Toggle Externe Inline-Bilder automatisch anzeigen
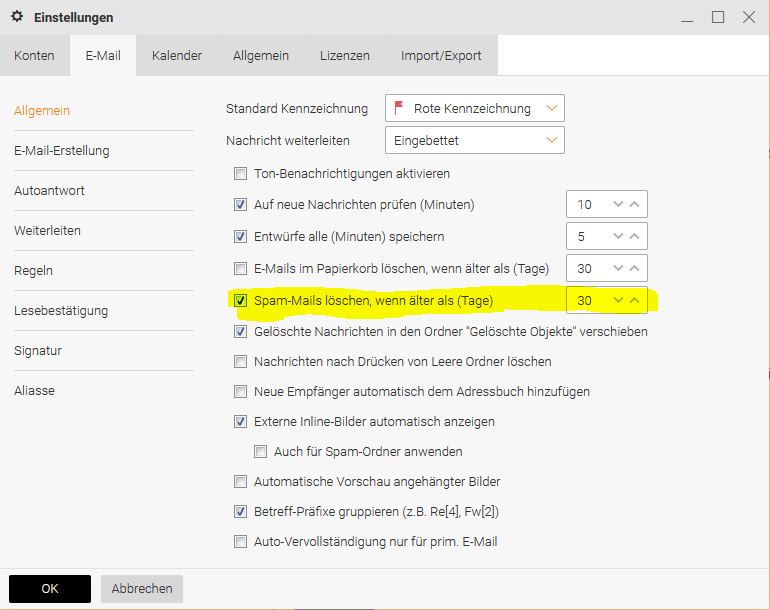770x610 pixels. coord(240,421)
